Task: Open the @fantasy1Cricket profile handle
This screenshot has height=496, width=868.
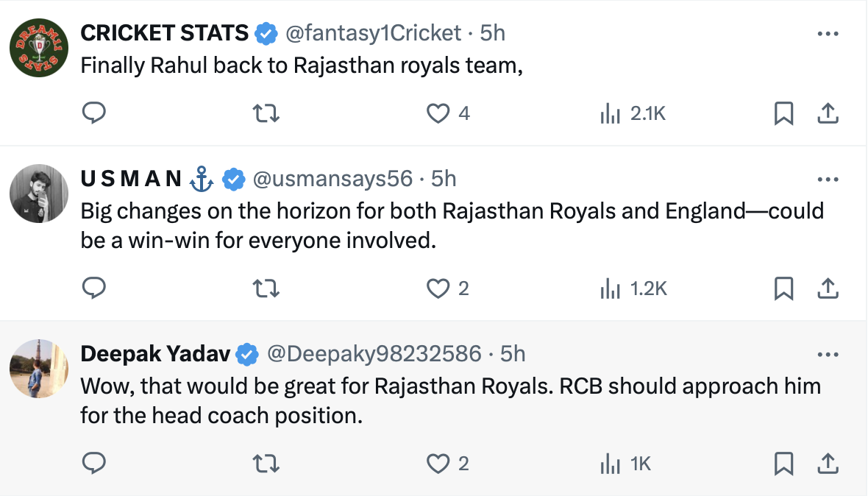Action: point(373,33)
